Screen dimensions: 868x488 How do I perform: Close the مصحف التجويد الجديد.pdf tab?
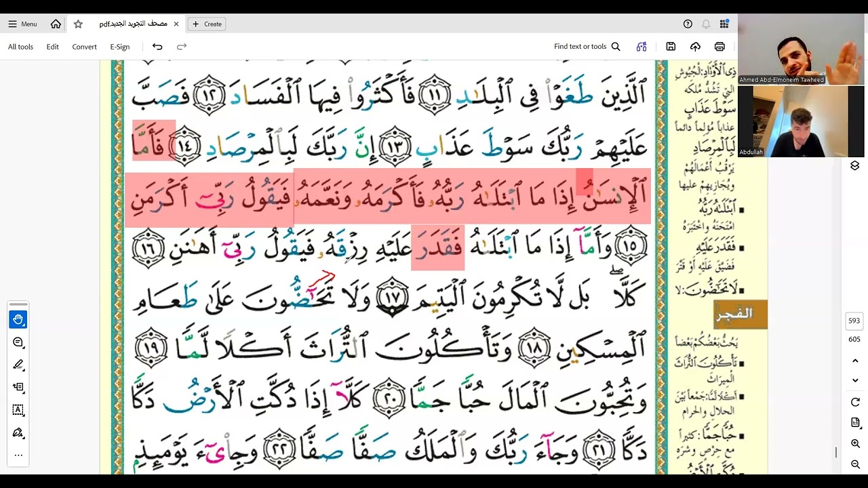pyautogui.click(x=176, y=24)
